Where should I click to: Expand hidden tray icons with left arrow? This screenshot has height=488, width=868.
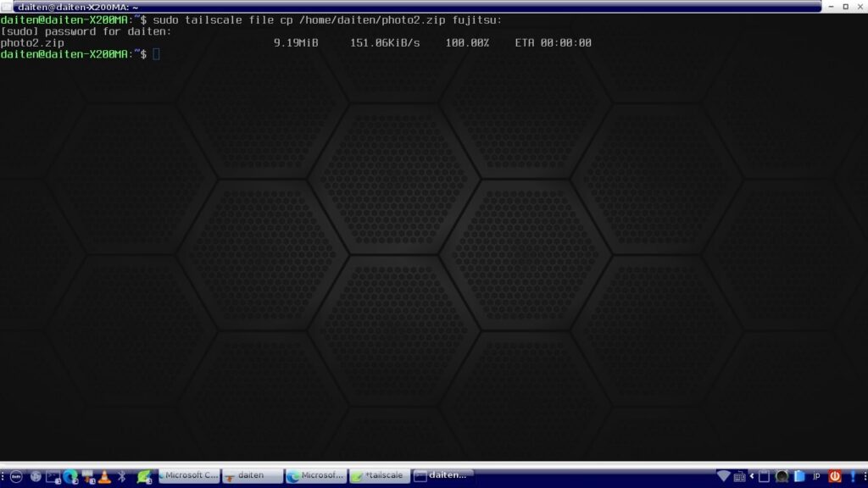click(751, 476)
